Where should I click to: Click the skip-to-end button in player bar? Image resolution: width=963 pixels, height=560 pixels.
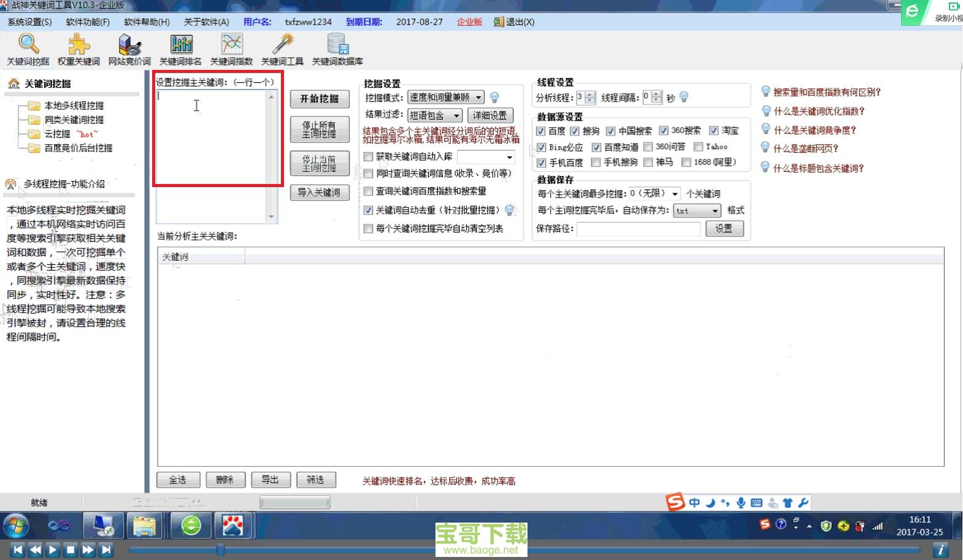pos(107,550)
